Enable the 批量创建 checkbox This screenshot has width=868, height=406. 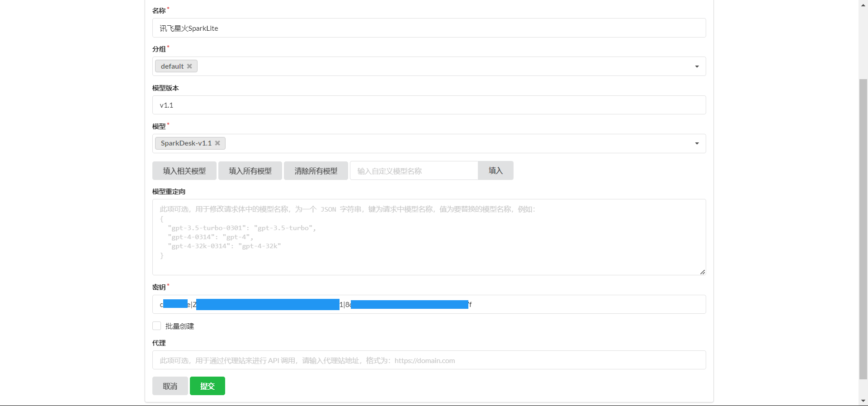click(x=157, y=326)
